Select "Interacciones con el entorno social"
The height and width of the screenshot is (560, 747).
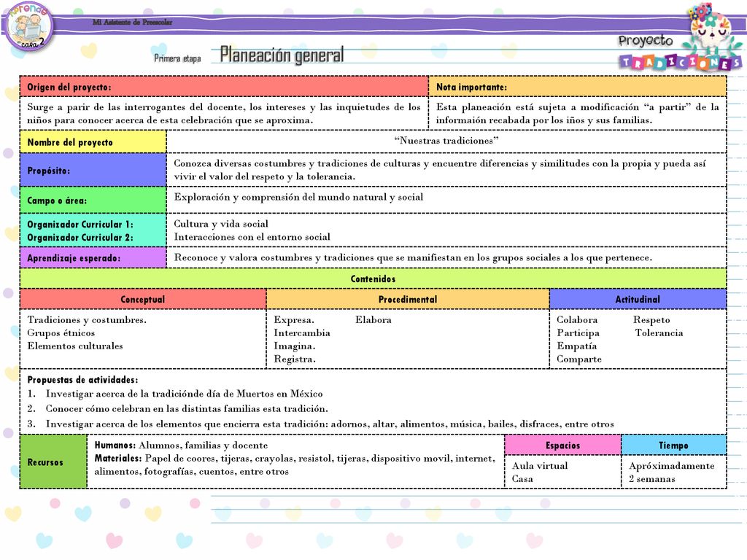pyautogui.click(x=252, y=237)
